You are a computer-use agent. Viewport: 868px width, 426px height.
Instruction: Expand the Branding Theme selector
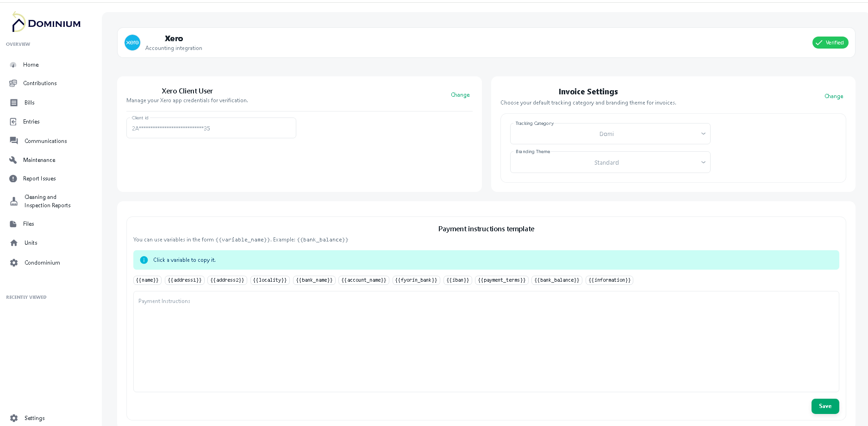point(610,162)
